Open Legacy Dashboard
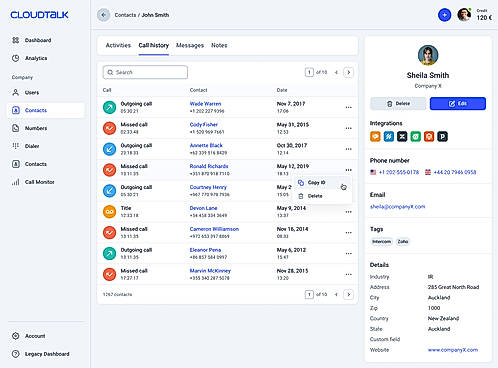Image resolution: width=498 pixels, height=368 pixels. click(x=41, y=354)
